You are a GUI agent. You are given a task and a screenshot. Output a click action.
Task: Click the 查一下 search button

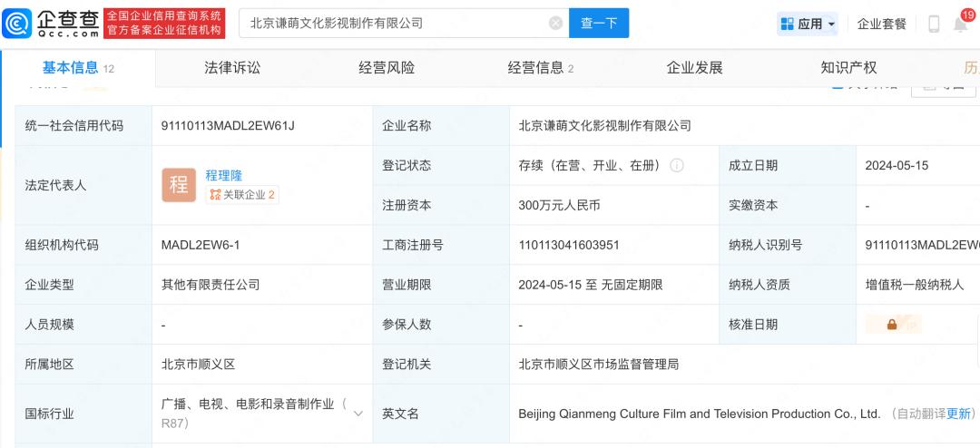[x=598, y=24]
